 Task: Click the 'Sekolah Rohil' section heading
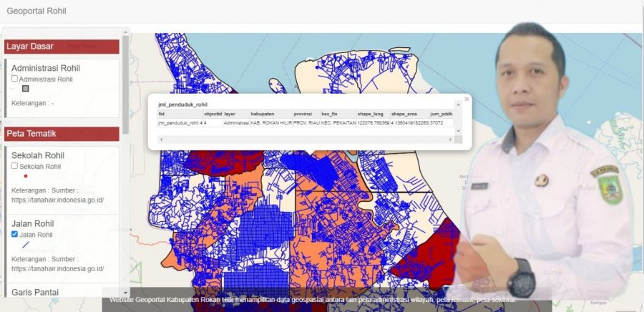pos(38,155)
